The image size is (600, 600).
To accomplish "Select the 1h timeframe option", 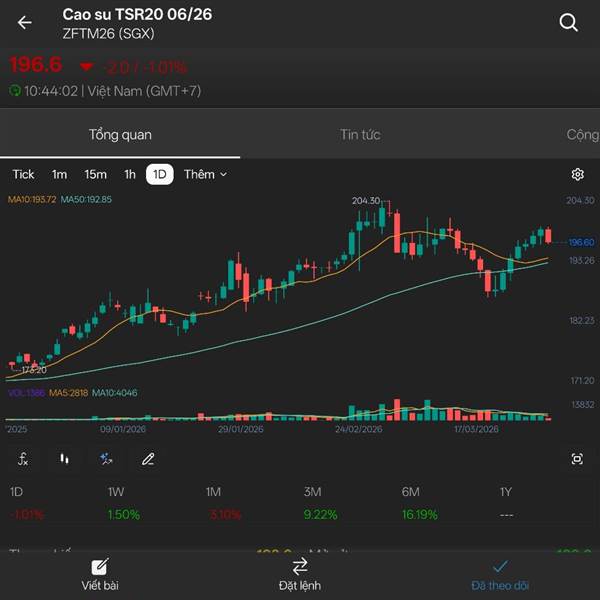I will pos(130,174).
